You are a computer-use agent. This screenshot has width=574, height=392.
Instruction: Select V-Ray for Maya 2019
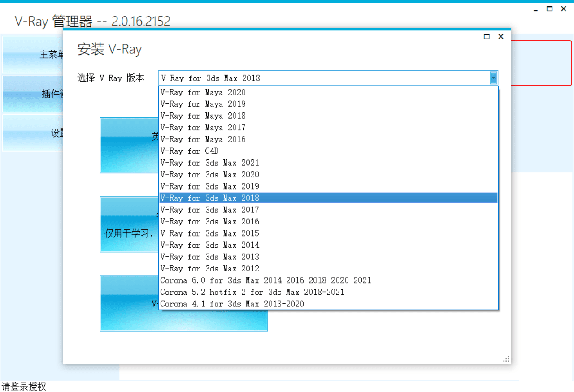click(x=328, y=104)
